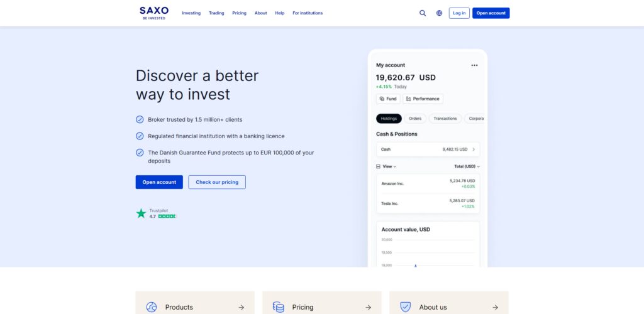Click the Trustpilot green star icon
Screen dimensions: 644x314
[x=141, y=213]
